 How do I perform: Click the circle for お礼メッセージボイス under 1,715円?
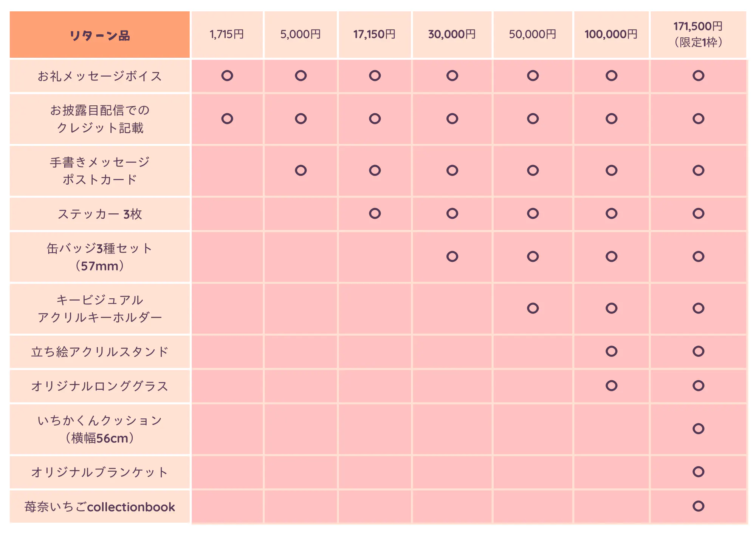[227, 76]
